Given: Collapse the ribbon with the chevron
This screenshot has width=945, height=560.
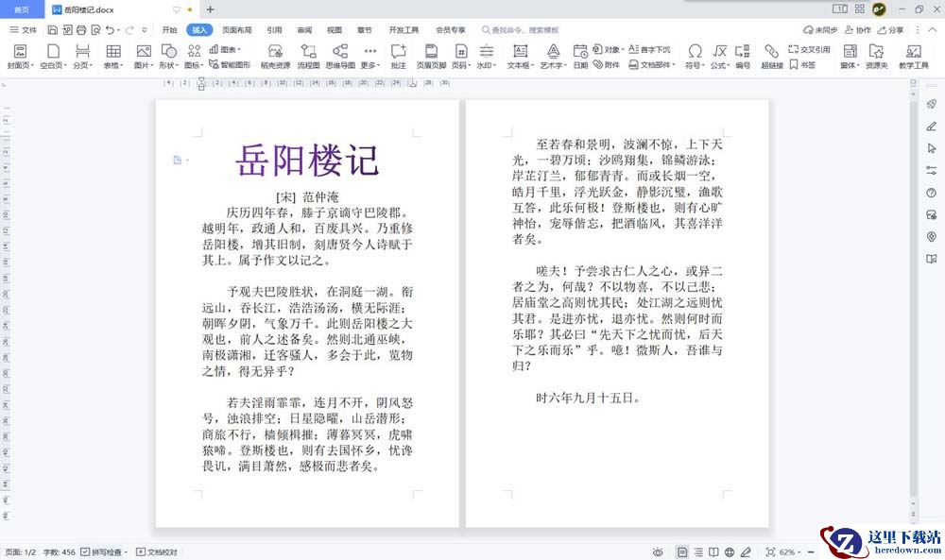Looking at the screenshot, I should [933, 29].
